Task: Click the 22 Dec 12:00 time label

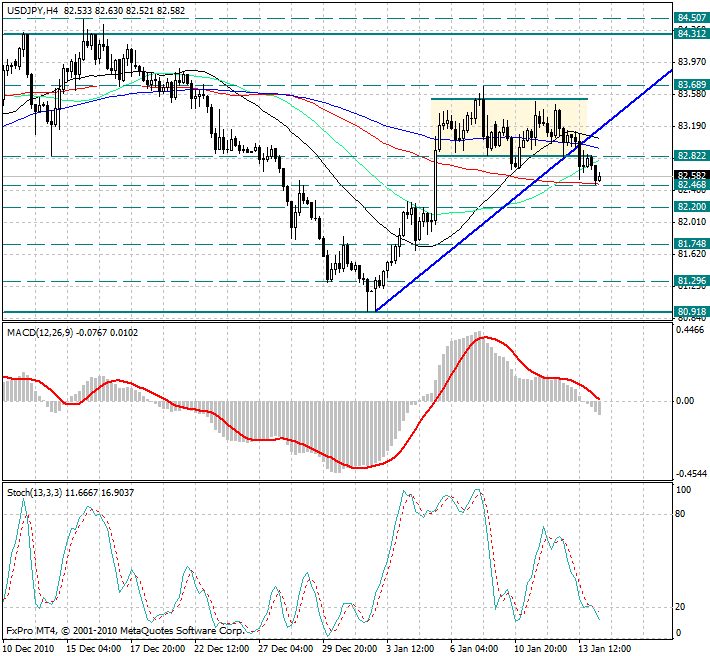Action: [222, 649]
